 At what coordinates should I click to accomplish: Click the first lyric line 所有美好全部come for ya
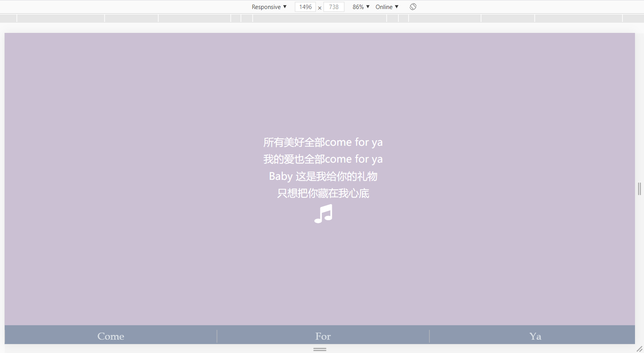pos(323,142)
